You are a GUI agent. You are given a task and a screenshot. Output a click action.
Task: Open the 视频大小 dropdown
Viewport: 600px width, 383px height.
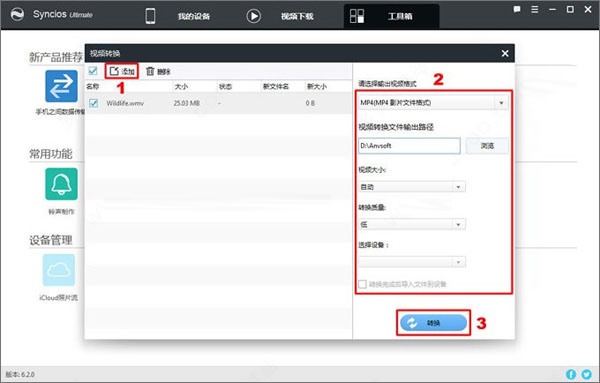pos(412,187)
